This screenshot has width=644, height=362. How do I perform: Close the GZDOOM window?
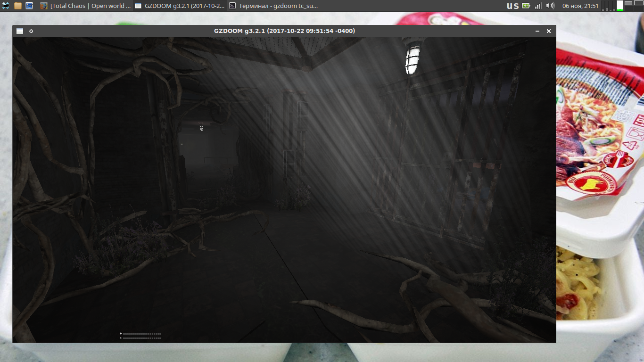[x=549, y=31]
